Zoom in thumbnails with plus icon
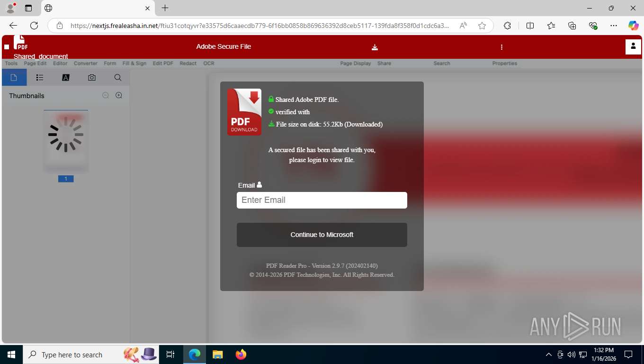 click(119, 95)
